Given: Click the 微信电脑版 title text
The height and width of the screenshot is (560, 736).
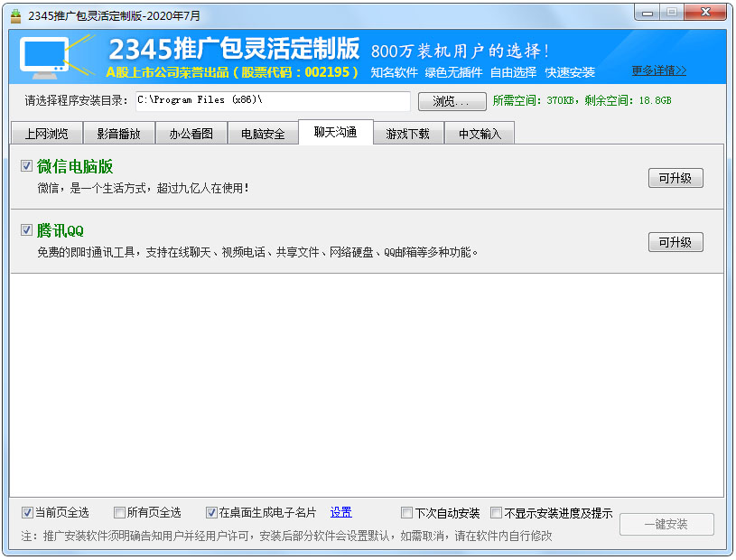Looking at the screenshot, I should click(x=75, y=166).
